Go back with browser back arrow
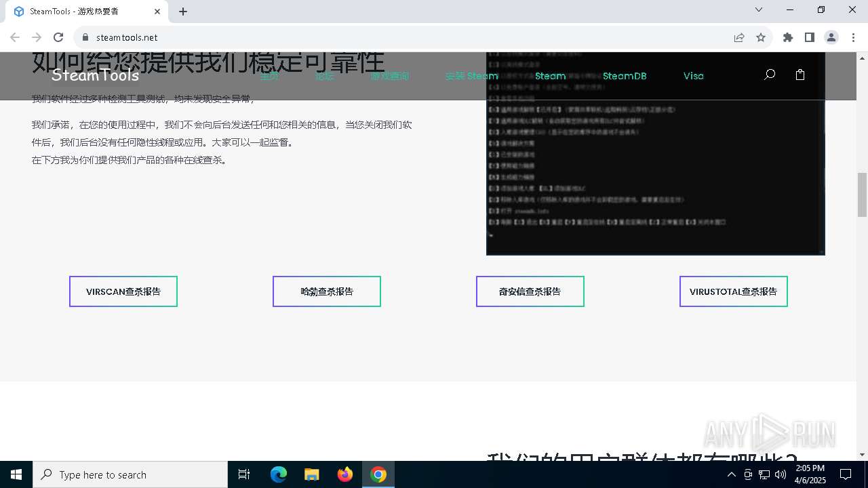 [x=15, y=37]
